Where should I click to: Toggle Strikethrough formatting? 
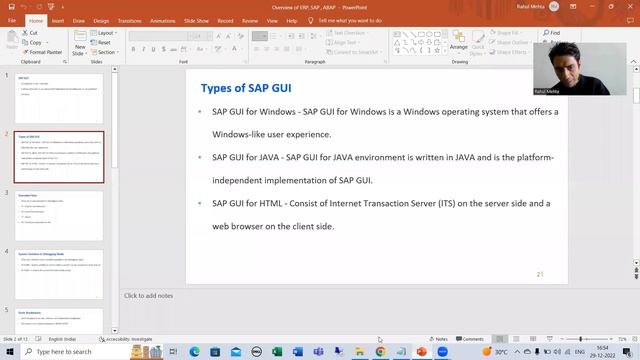coord(173,49)
